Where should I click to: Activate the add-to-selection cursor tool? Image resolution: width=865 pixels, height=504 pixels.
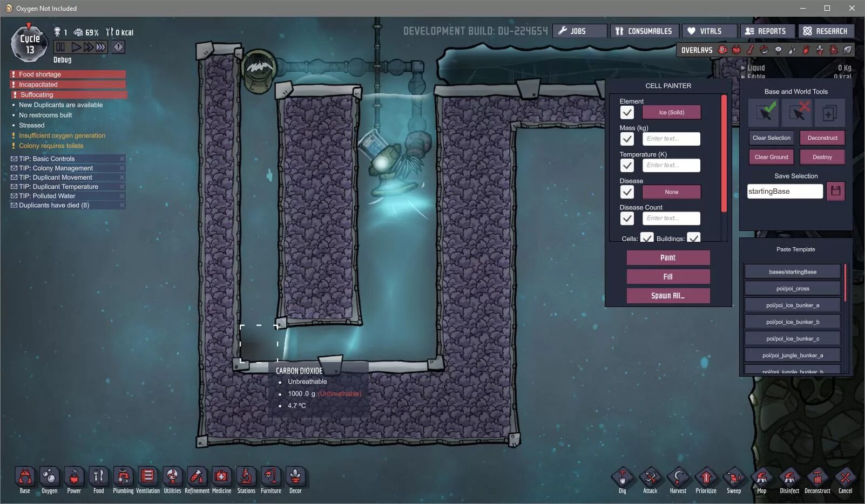tap(764, 112)
